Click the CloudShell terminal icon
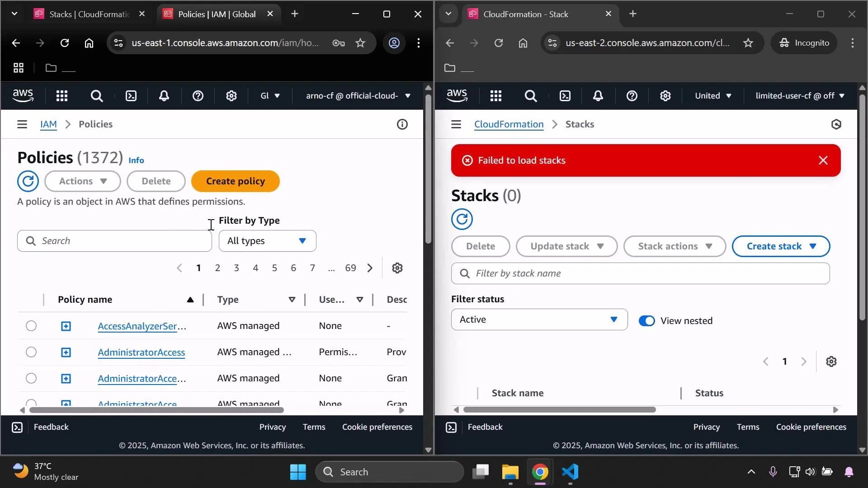This screenshot has width=868, height=488. click(x=131, y=95)
